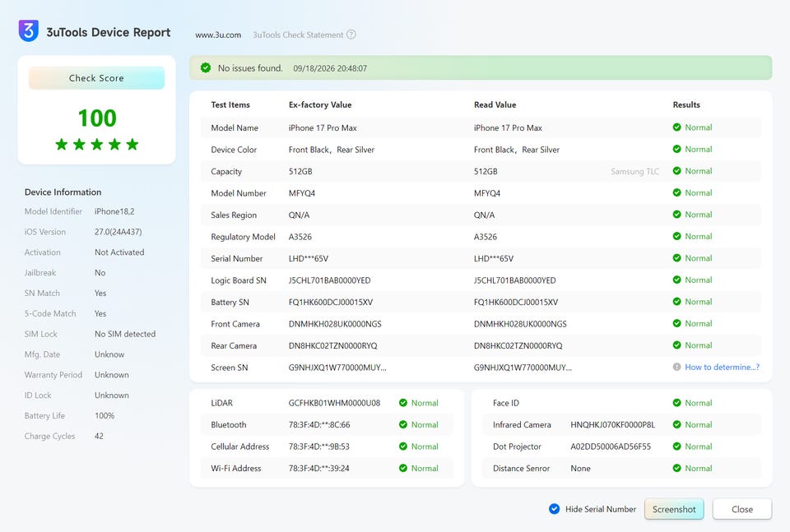Click the Model Number row Normal check icon
This screenshot has height=532, width=790.
point(676,192)
